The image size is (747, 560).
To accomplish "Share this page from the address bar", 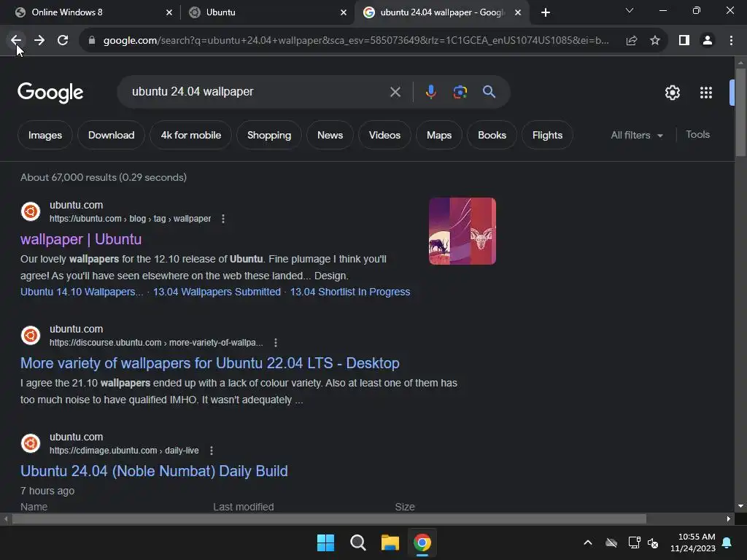I will click(x=632, y=41).
